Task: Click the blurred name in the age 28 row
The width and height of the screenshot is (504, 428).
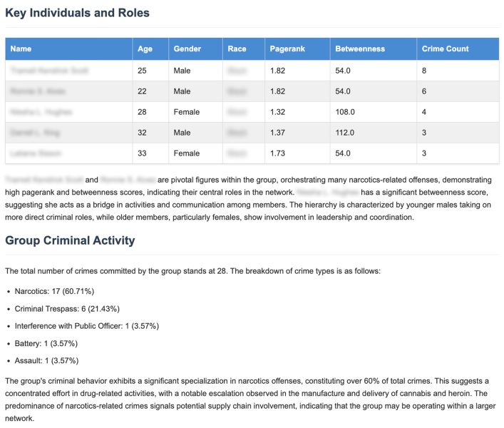Action: click(41, 112)
